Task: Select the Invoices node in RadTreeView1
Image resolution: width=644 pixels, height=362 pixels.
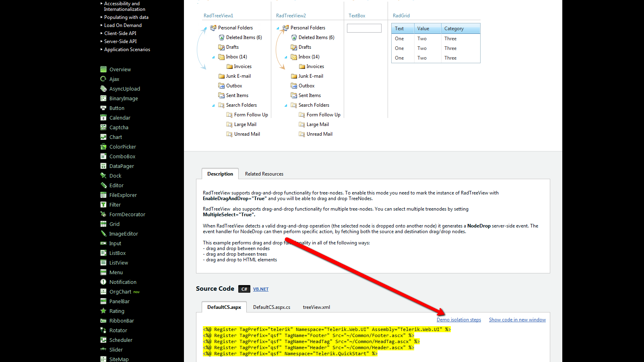Action: click(243, 66)
